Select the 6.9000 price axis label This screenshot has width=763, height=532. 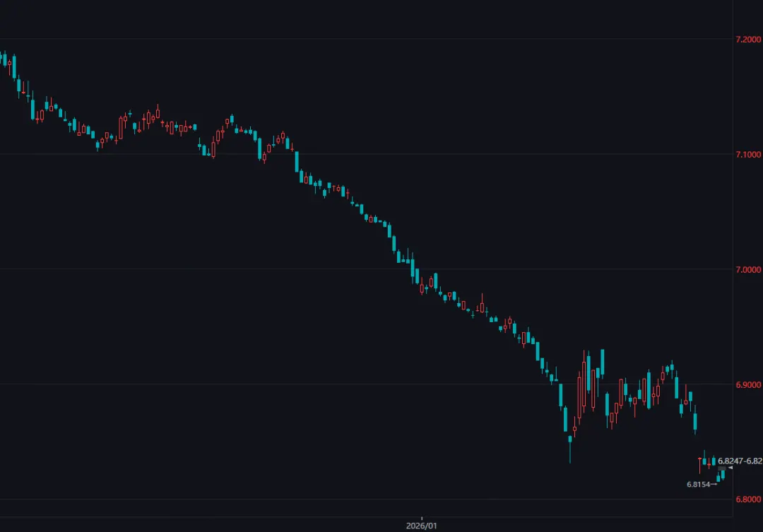[x=748, y=384]
